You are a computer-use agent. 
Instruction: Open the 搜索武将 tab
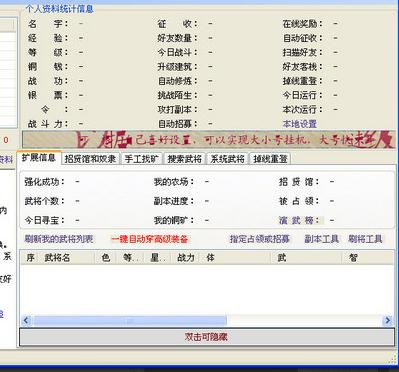tap(184, 159)
